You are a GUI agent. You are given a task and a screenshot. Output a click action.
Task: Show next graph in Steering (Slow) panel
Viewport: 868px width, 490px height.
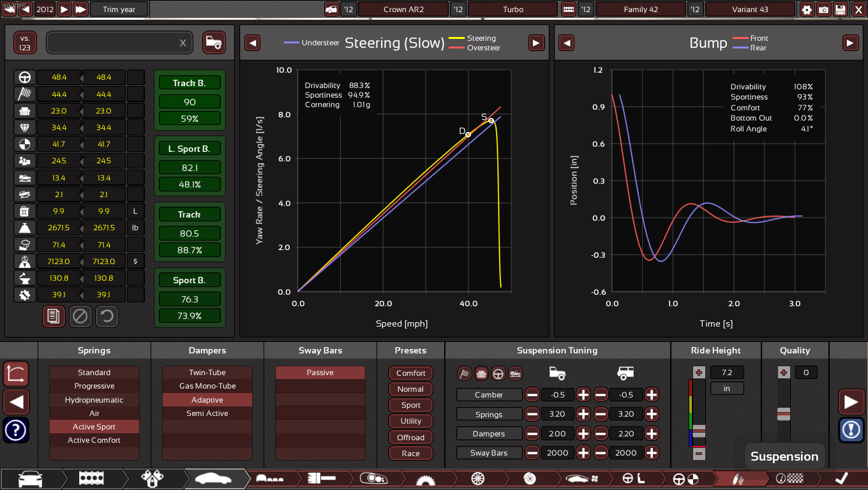point(536,43)
